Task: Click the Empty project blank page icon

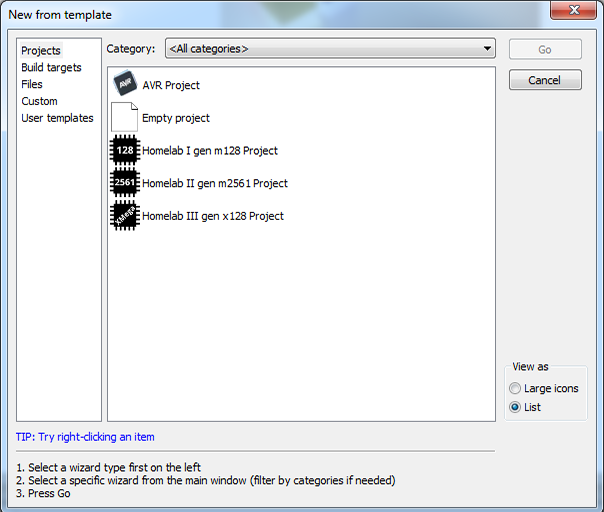Action: pos(124,118)
